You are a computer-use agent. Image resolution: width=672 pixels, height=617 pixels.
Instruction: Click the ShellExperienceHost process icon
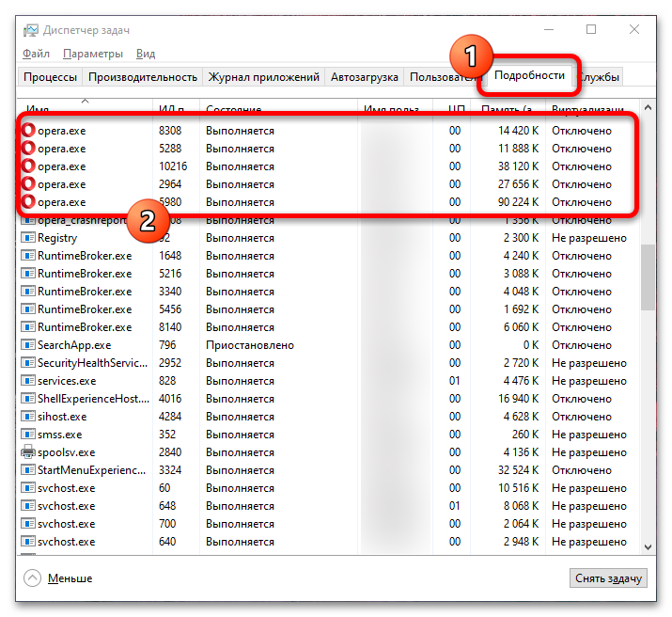28,399
